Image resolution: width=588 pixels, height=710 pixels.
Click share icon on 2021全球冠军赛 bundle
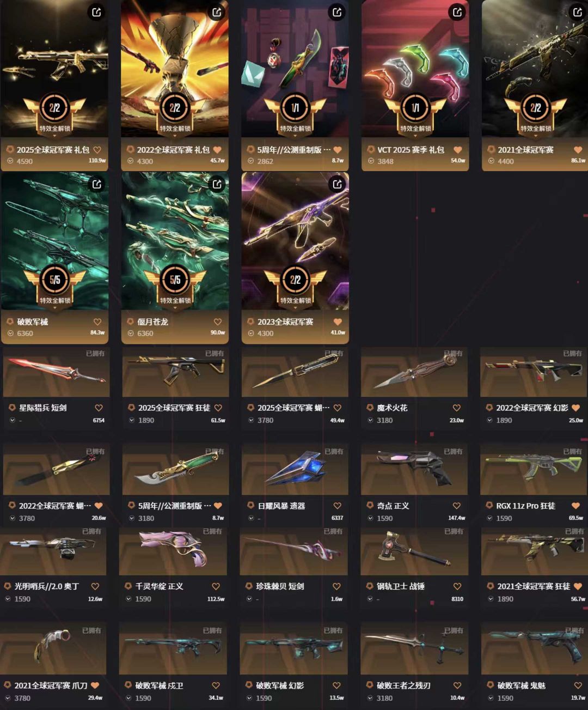point(578,12)
